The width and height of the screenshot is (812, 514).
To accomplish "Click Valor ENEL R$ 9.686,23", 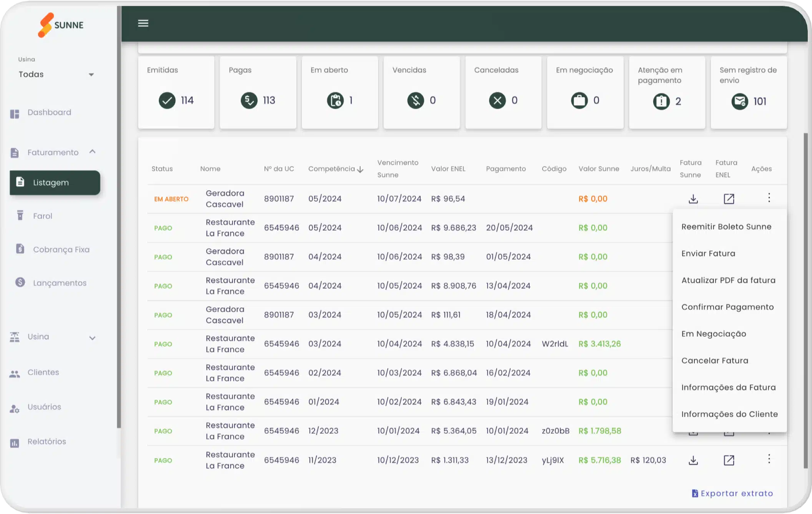I will (x=453, y=228).
